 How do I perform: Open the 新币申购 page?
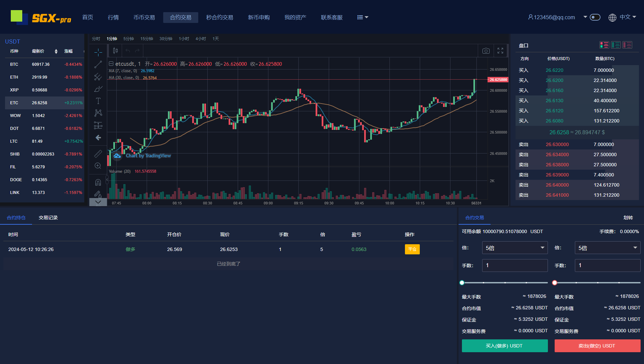point(259,17)
